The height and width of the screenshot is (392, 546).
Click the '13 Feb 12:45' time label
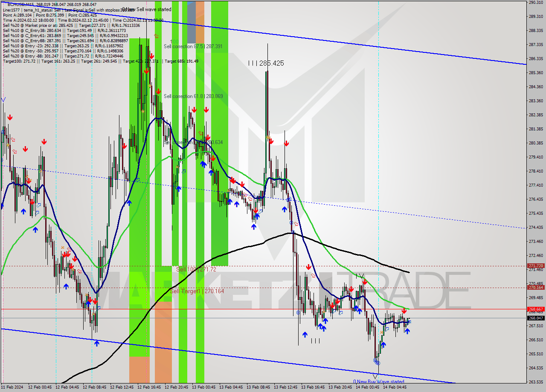(x=285, y=387)
